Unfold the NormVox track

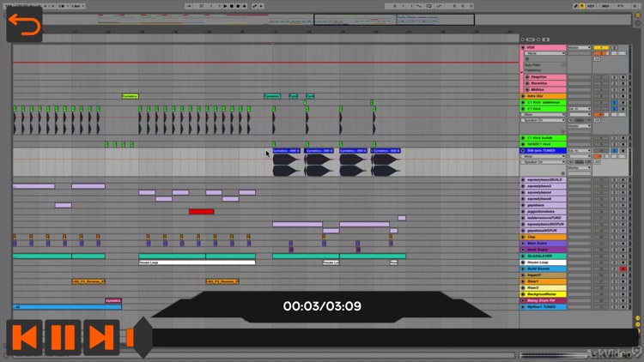[x=527, y=83]
